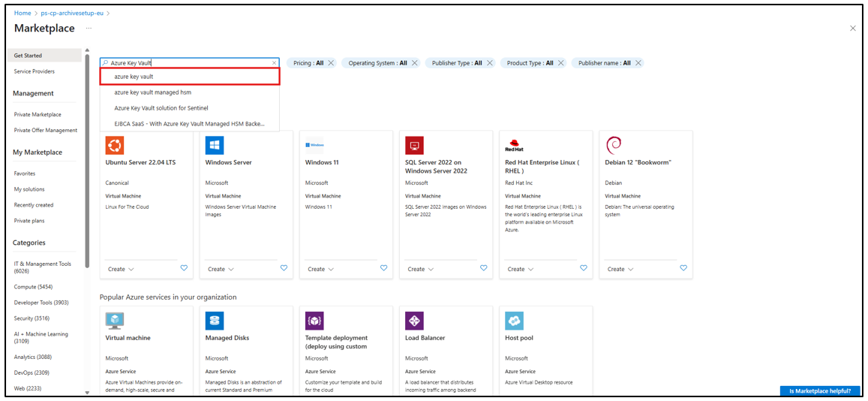
Task: Toggle favorite heart on Windows 11 card
Action: pos(383,268)
